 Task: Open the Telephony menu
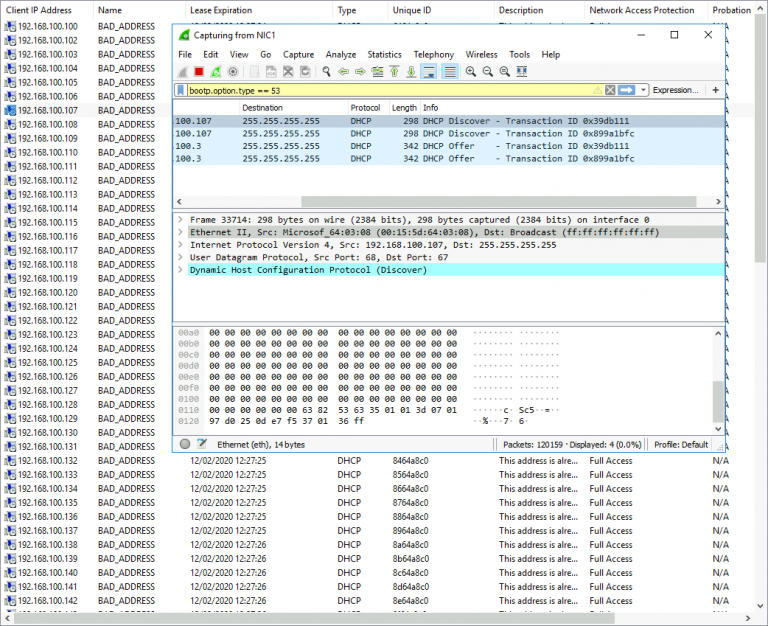click(x=433, y=54)
